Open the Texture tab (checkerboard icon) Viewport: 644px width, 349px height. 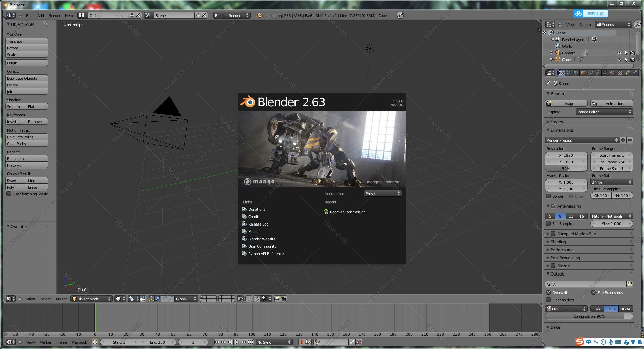(620, 73)
